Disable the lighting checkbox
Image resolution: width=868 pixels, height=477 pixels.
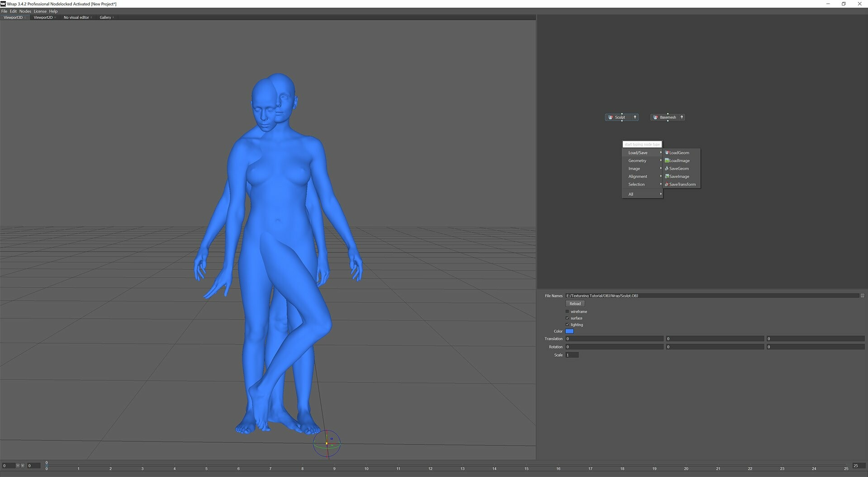pyautogui.click(x=567, y=325)
